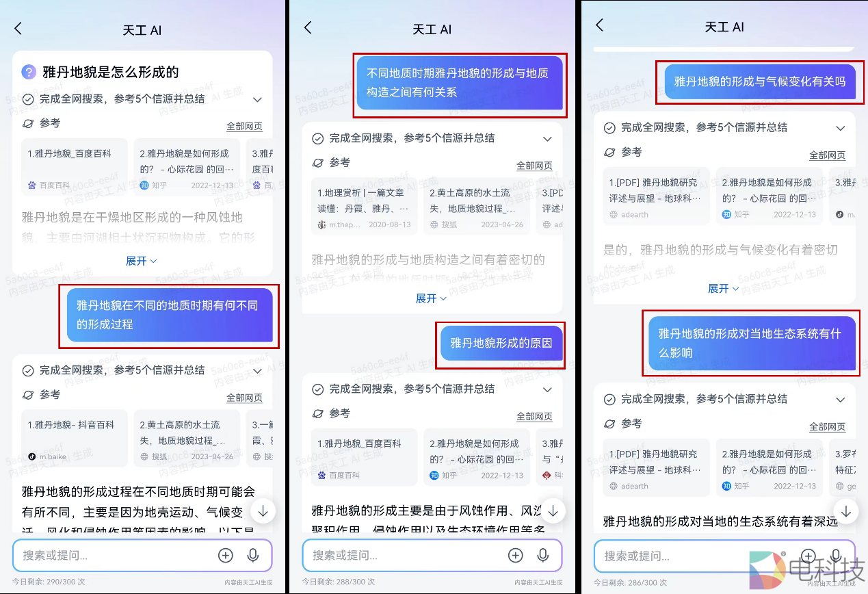The height and width of the screenshot is (594, 868).
Task: Expand answer via 展开 in middle screen
Action: tap(432, 298)
